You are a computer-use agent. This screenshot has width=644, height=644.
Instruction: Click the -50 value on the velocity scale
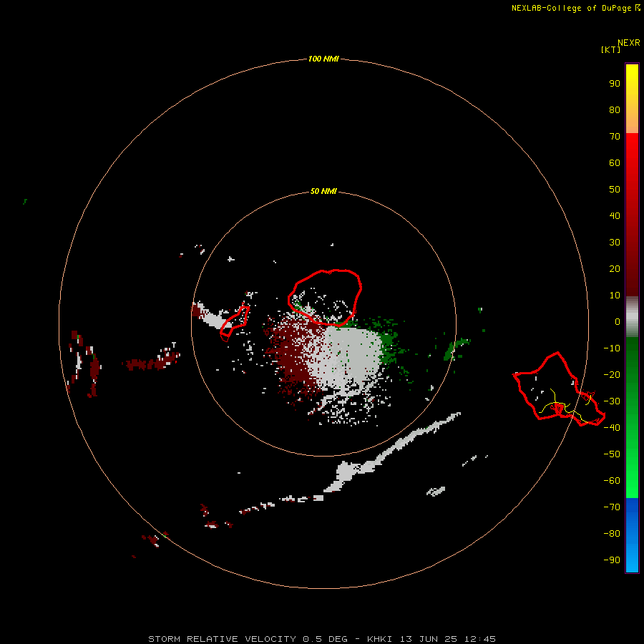612,454
